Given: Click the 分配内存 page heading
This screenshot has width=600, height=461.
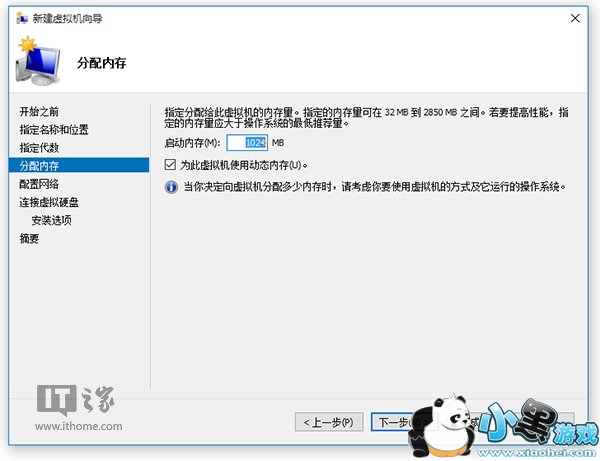Looking at the screenshot, I should tap(101, 63).
